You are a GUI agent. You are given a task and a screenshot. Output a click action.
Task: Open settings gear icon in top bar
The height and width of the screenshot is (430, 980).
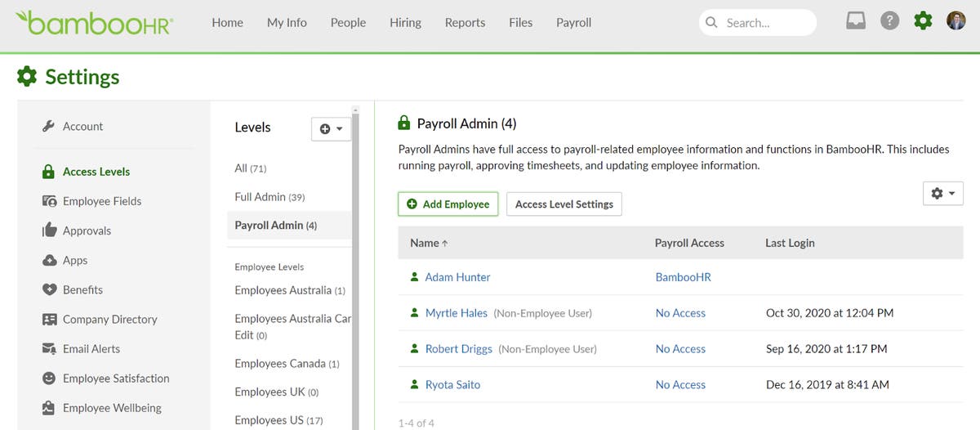pyautogui.click(x=923, y=21)
